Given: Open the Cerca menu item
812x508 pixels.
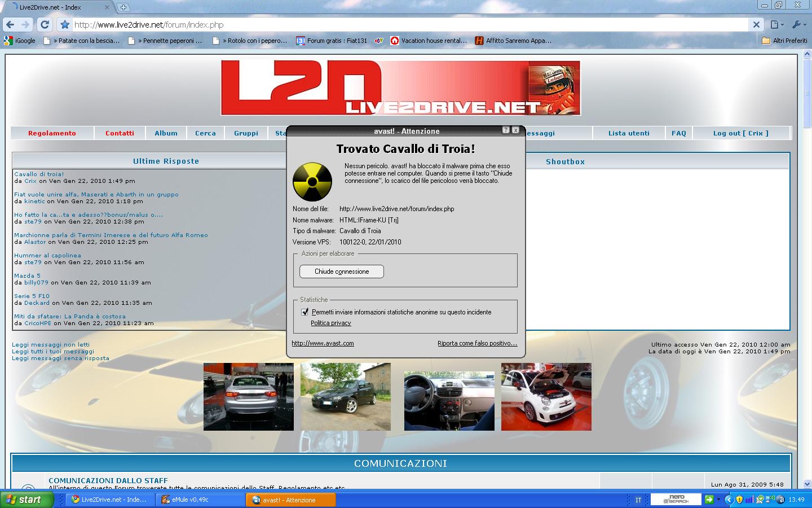Looking at the screenshot, I should pos(205,133).
